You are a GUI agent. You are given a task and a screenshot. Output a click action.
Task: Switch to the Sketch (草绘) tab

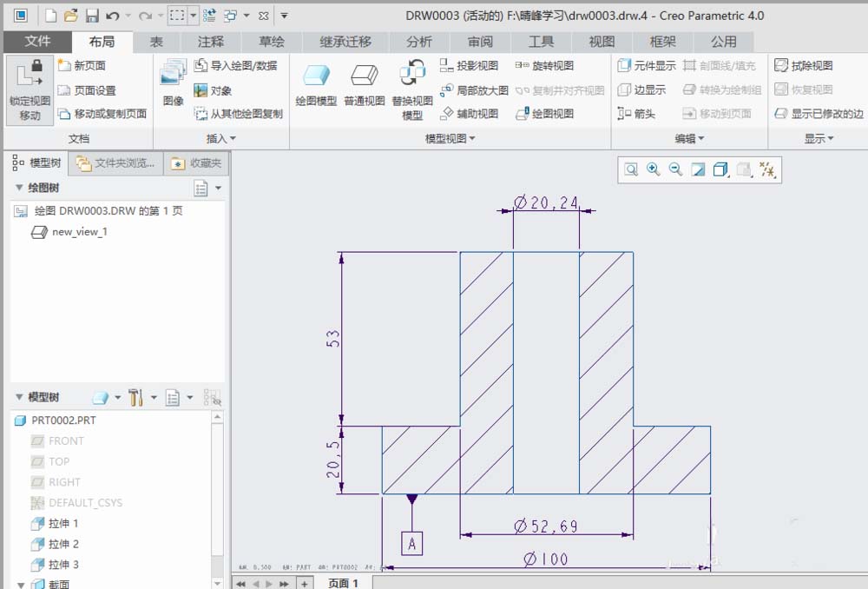point(272,42)
